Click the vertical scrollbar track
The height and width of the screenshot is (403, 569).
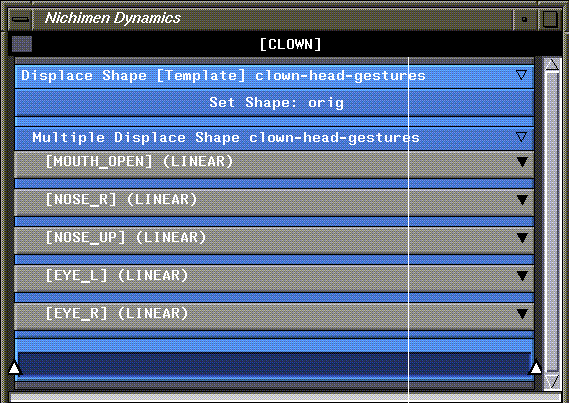[552, 222]
